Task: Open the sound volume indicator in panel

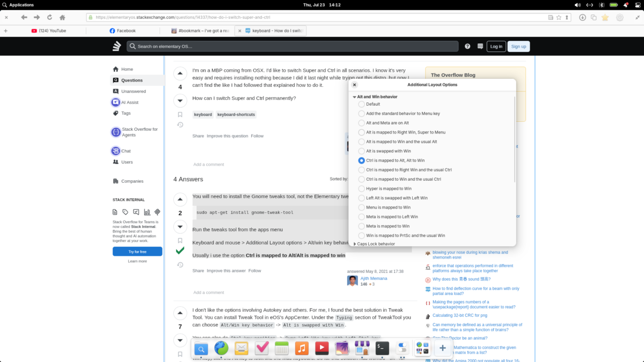Action: [577, 5]
